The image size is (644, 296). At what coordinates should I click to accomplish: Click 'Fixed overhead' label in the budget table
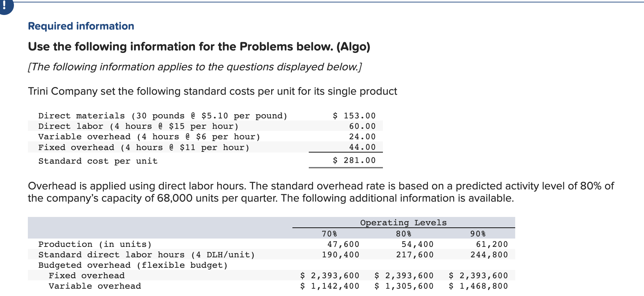point(87,275)
